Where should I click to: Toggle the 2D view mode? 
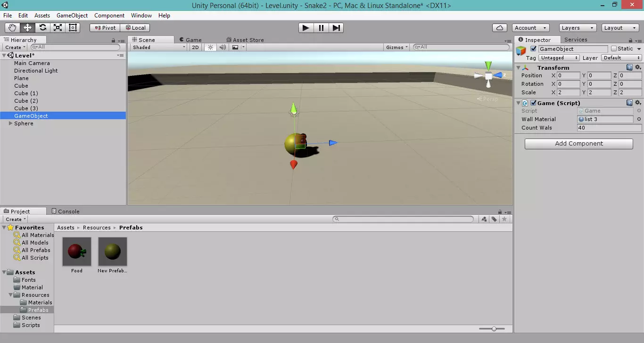(x=195, y=47)
